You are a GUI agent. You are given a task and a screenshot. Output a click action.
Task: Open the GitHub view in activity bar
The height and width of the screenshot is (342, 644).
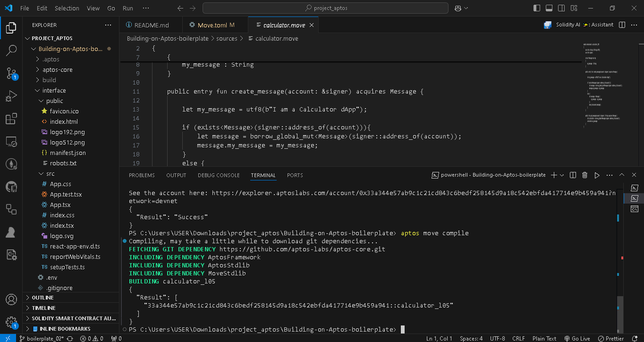[11, 187]
